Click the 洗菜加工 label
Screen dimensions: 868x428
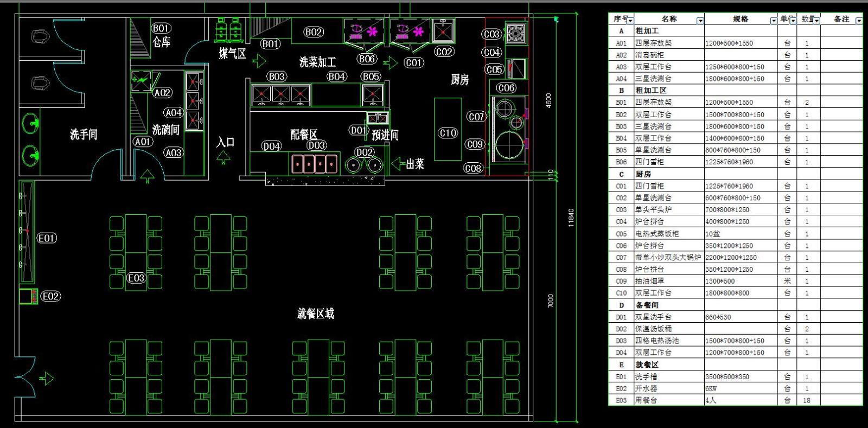click(x=317, y=62)
